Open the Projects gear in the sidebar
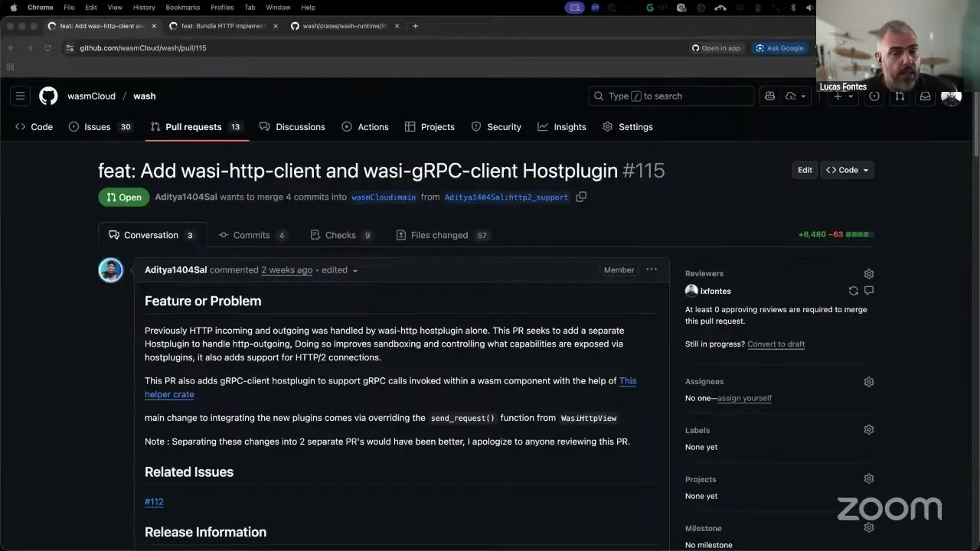 click(869, 479)
